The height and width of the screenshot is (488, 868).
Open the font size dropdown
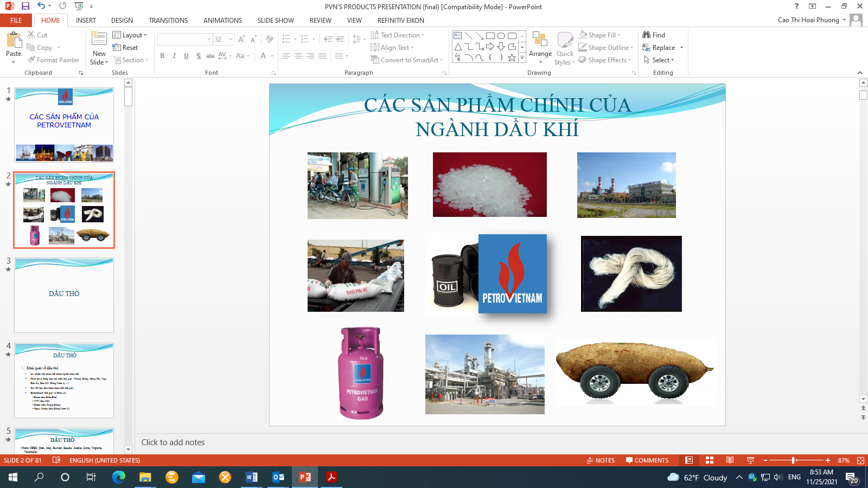[231, 40]
